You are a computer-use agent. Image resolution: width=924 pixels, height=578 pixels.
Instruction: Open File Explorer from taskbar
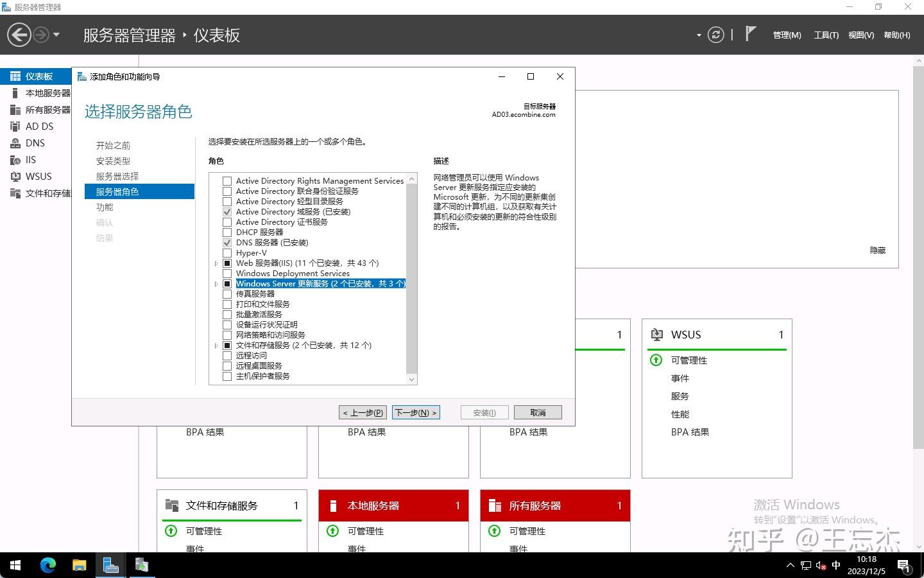pyautogui.click(x=79, y=565)
